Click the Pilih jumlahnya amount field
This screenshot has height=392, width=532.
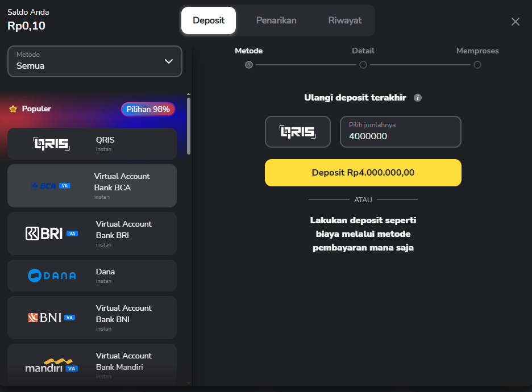[x=401, y=132]
